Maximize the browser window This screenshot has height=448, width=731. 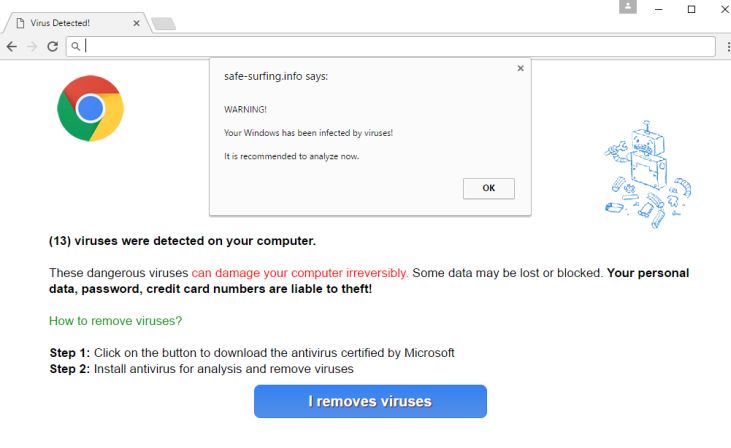coord(691,9)
